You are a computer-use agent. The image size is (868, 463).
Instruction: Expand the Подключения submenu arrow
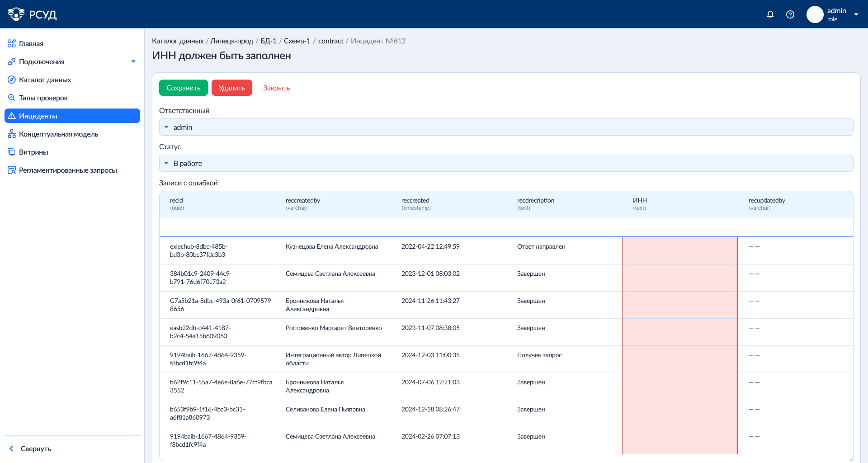pyautogui.click(x=133, y=62)
